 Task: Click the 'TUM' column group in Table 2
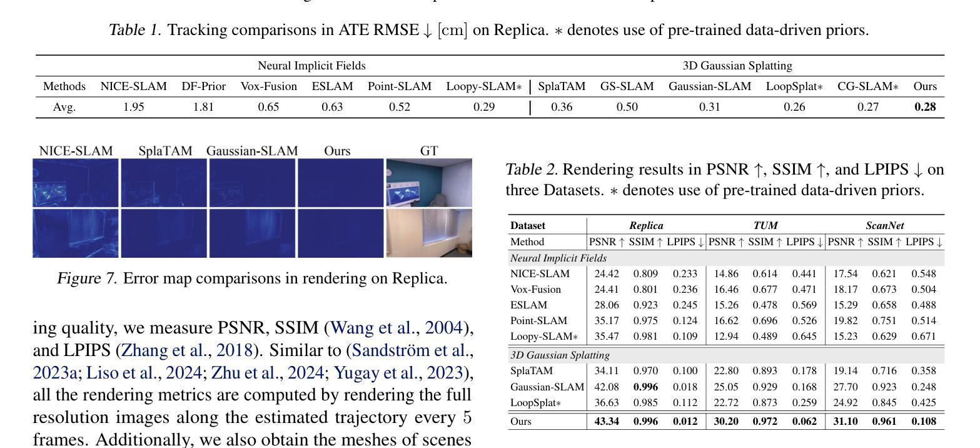[x=765, y=225]
